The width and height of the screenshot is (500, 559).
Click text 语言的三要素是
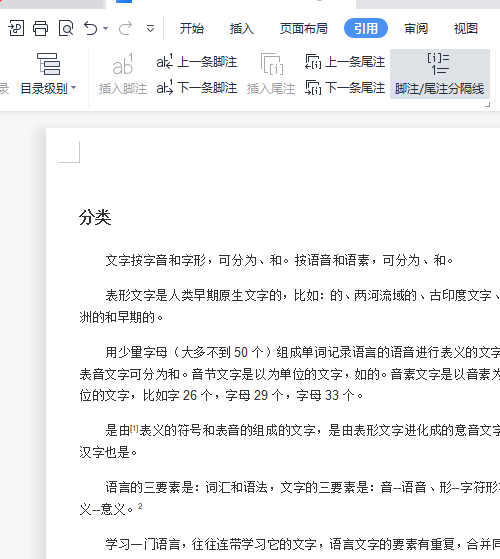point(149,487)
